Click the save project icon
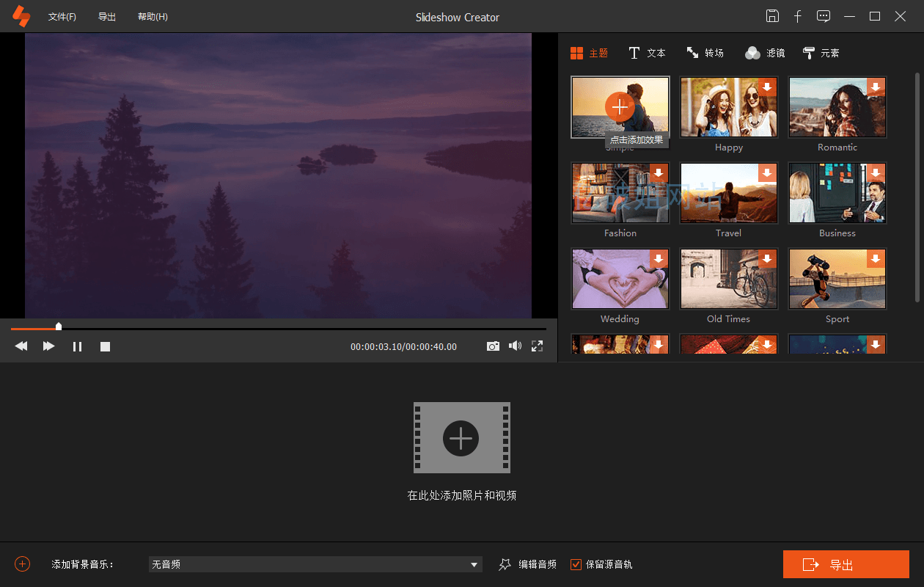The image size is (924, 587). click(772, 16)
